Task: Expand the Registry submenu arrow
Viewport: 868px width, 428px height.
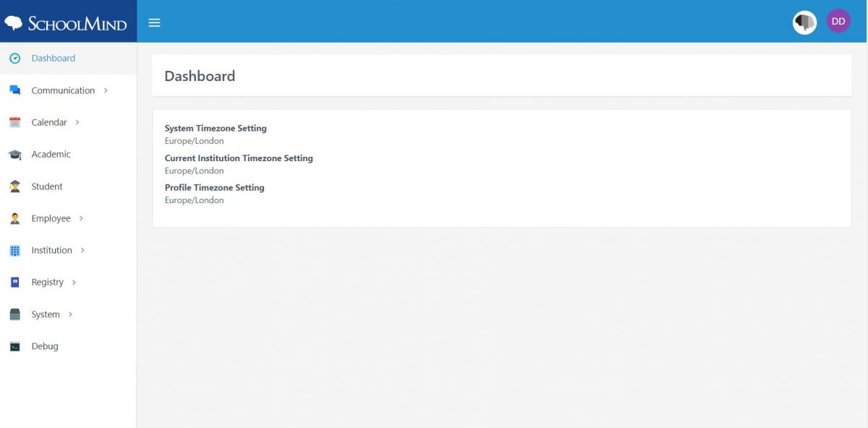Action: tap(74, 282)
